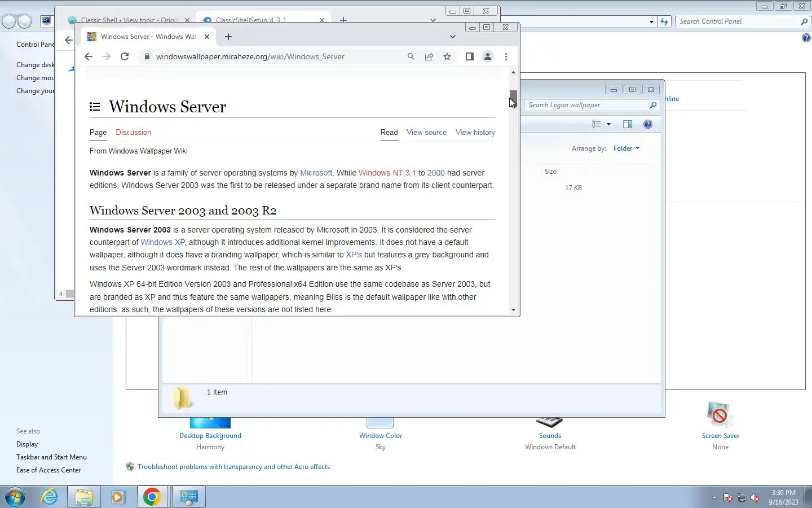The width and height of the screenshot is (812, 508).
Task: Open Windows Explorer from taskbar
Action: pyautogui.click(x=83, y=497)
